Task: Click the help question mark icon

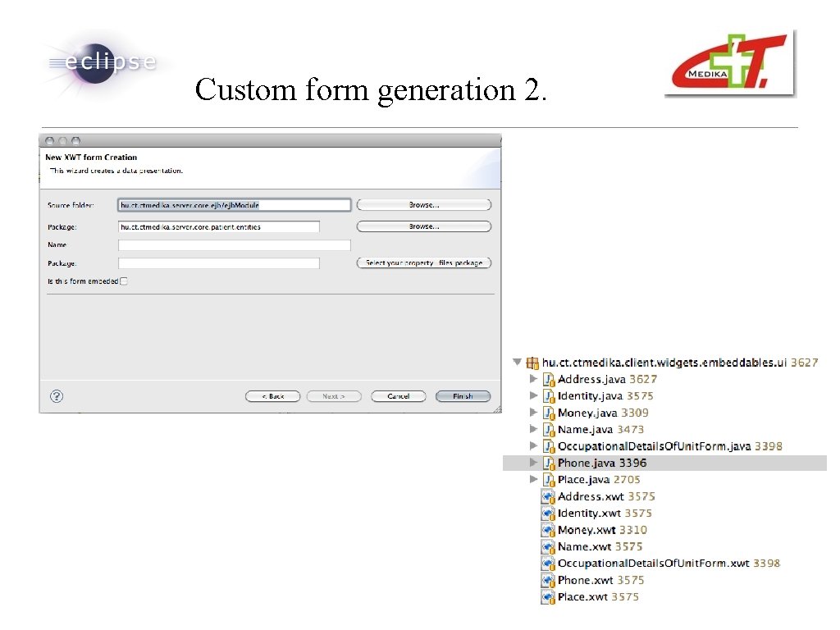Action: pyautogui.click(x=57, y=396)
